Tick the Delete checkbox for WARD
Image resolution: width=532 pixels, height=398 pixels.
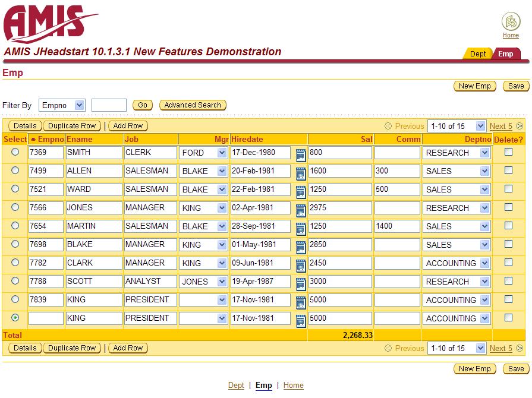[x=508, y=189]
